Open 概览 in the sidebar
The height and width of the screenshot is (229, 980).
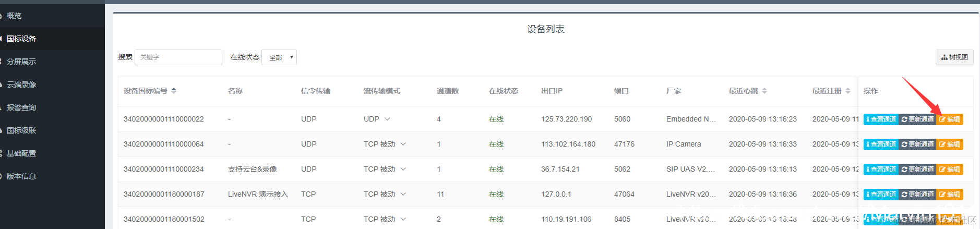(x=14, y=16)
